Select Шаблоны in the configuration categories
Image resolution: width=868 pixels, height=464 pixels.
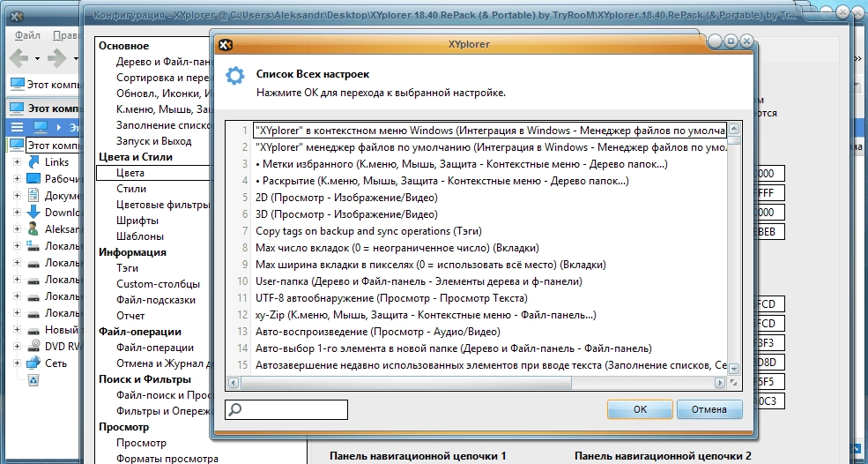(x=140, y=236)
